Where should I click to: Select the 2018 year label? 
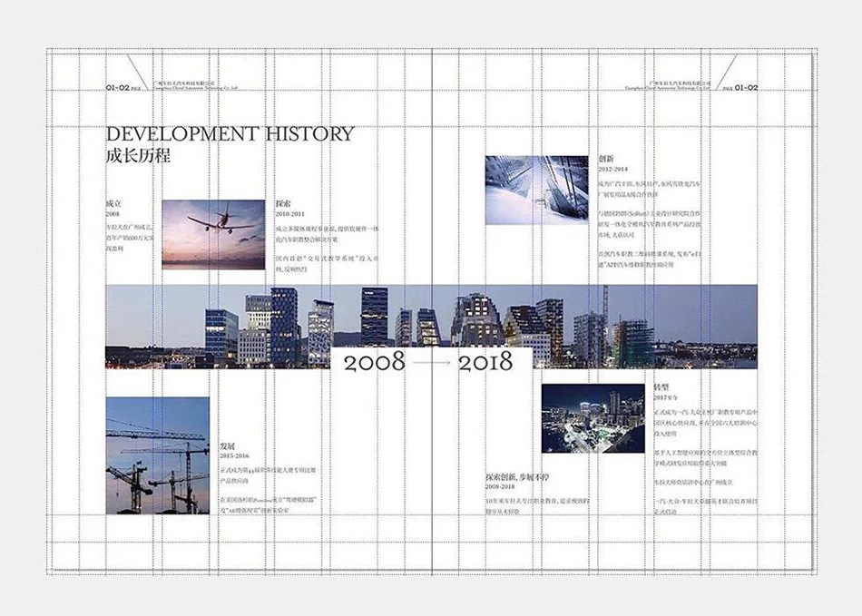point(485,363)
